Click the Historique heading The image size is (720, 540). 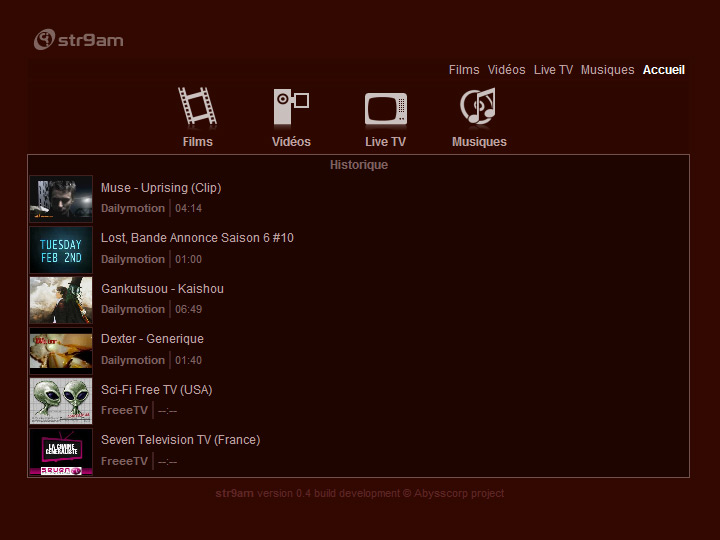[x=359, y=165]
